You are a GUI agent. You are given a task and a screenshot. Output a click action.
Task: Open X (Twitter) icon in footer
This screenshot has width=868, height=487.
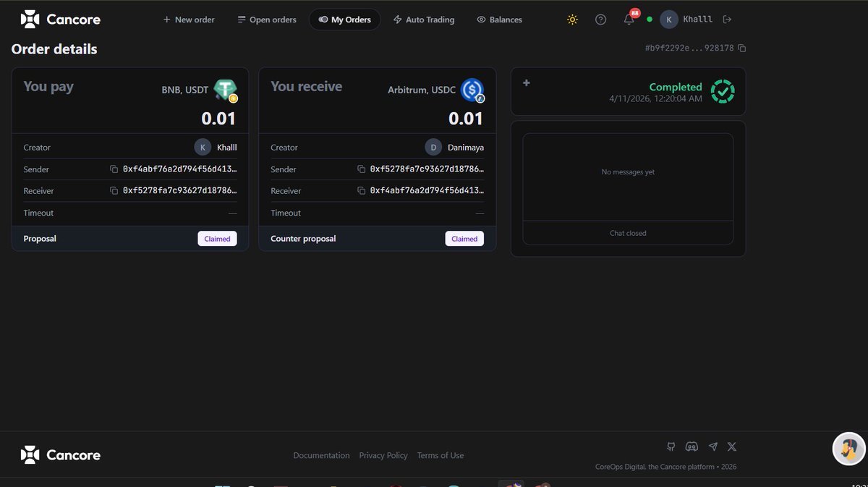point(732,447)
